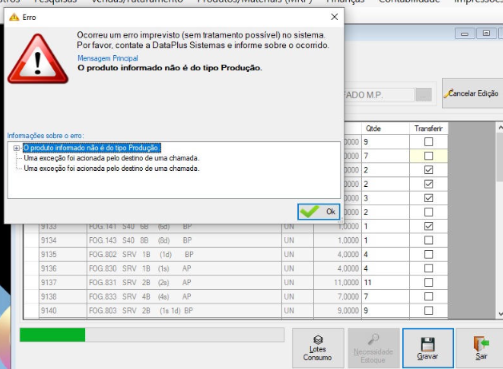
Task: Click the disabled Necessidade Estoque button
Action: [373, 348]
